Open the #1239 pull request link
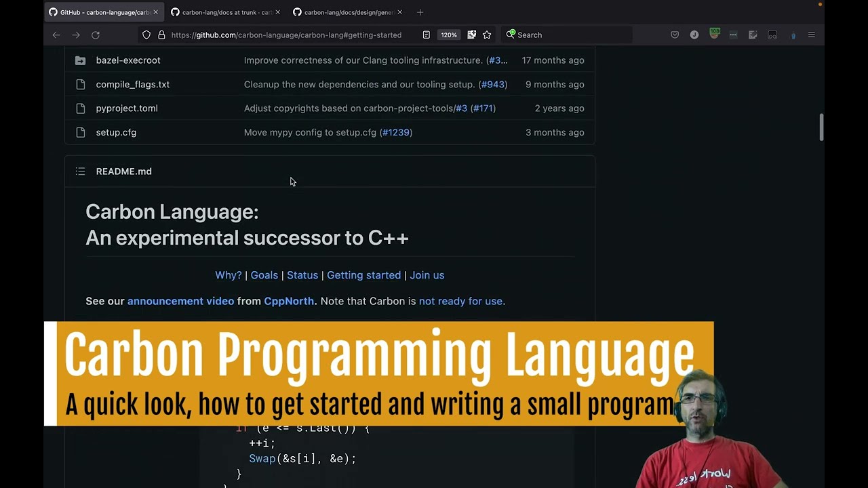 click(396, 132)
